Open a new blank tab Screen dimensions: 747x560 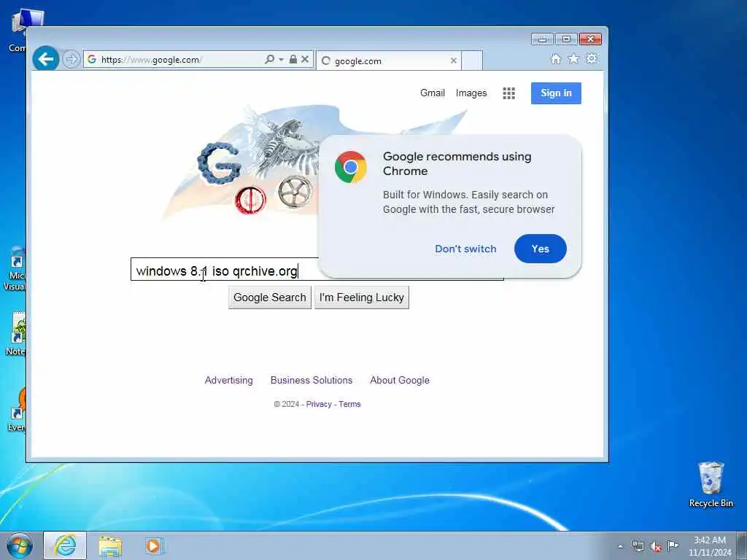click(472, 61)
